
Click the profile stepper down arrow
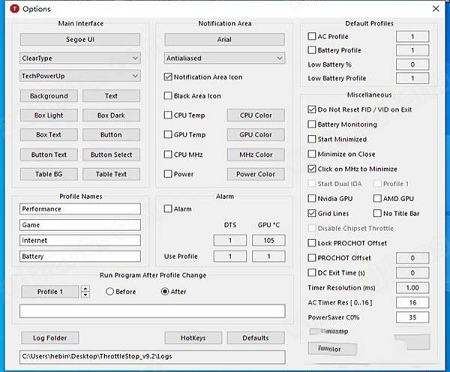point(86,295)
